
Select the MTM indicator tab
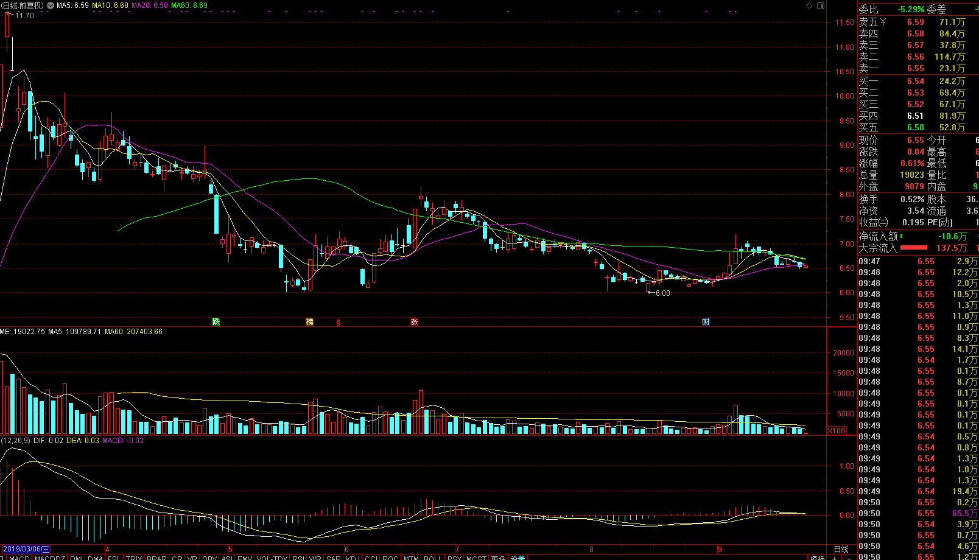[411, 557]
